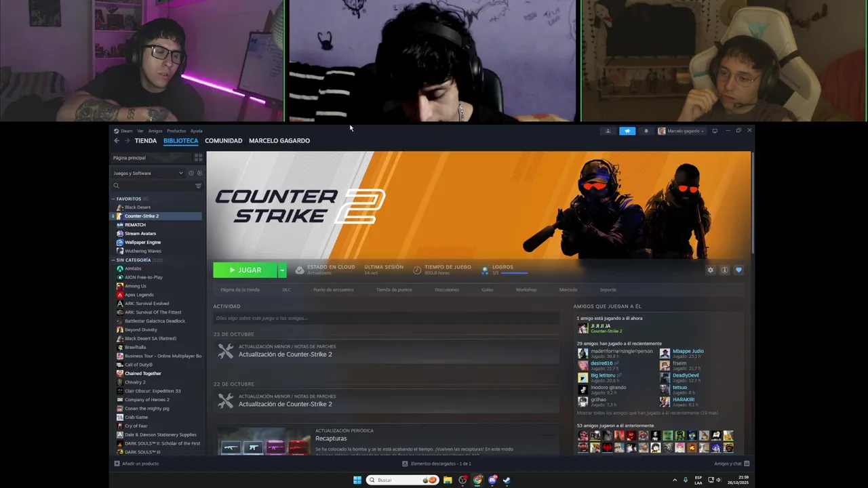Open first 23 de octubre Counter-Strike 2 update
The height and width of the screenshot is (488, 868).
(386, 351)
